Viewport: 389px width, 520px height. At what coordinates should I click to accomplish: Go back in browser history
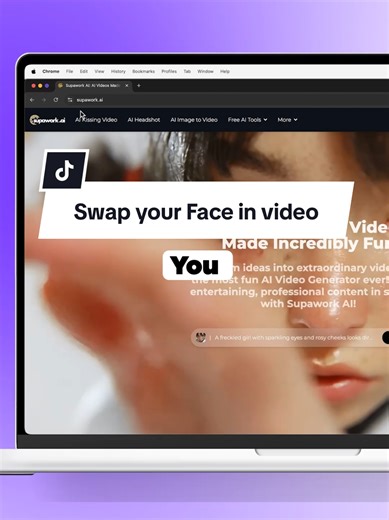(x=32, y=100)
